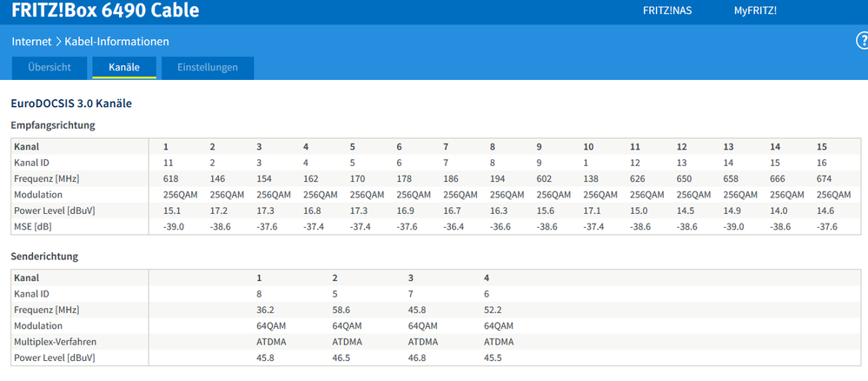The height and width of the screenshot is (381, 868).
Task: Click the FRITZ!Box 6490 Cable title
Action: (x=105, y=10)
